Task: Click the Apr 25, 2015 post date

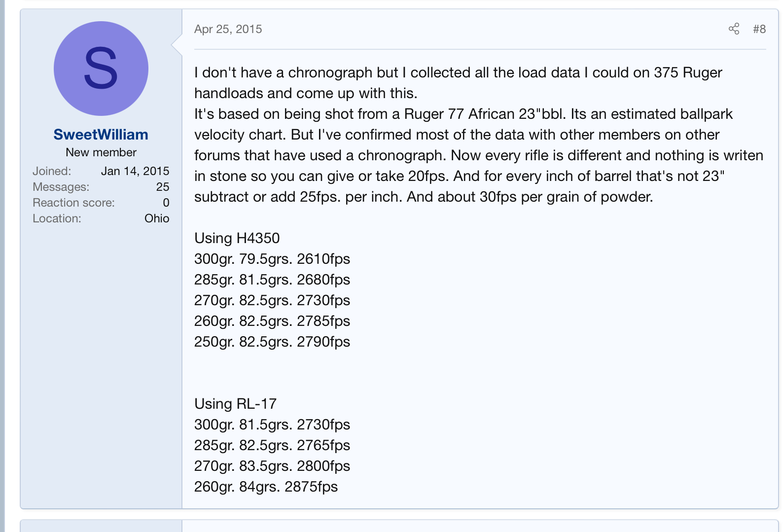Action: click(x=228, y=29)
